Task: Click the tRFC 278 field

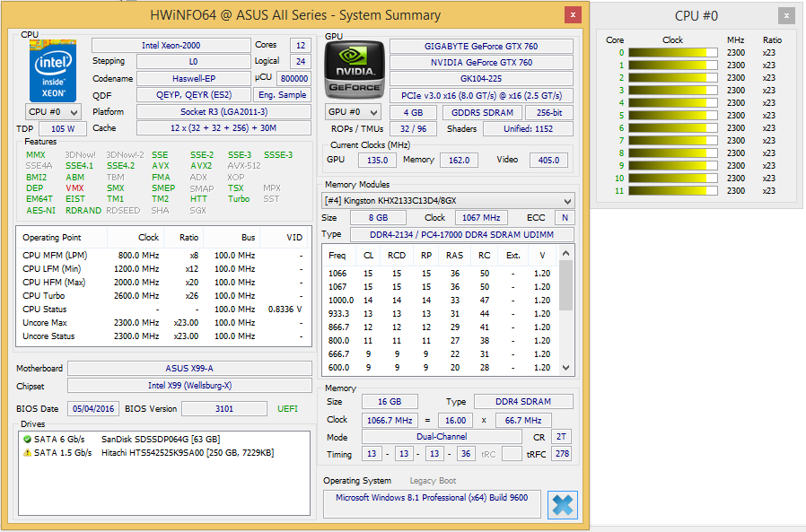Action: pyautogui.click(x=562, y=454)
